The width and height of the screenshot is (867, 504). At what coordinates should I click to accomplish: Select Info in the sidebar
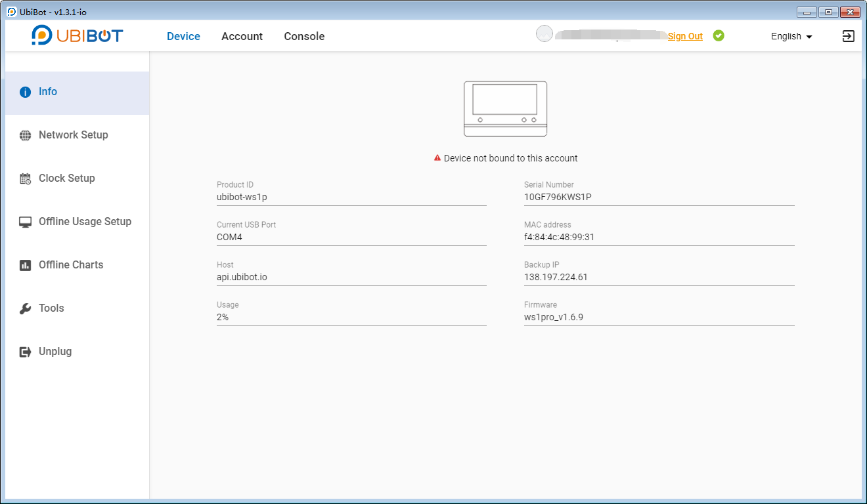pyautogui.click(x=77, y=93)
